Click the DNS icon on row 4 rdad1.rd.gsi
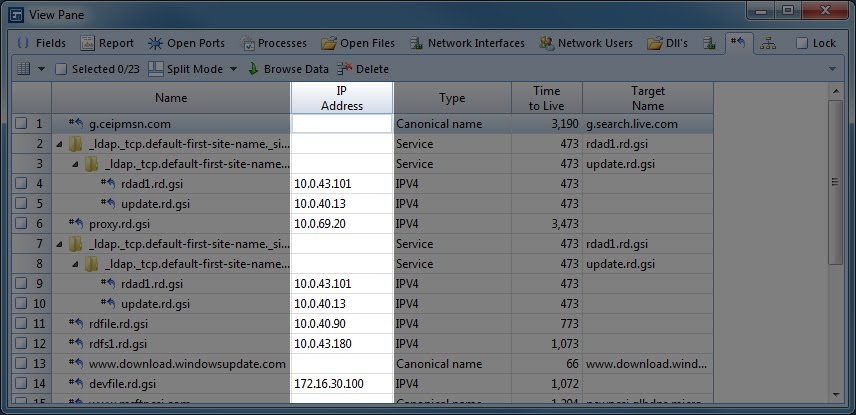Viewport: 856px width, 415px height. coord(108,183)
